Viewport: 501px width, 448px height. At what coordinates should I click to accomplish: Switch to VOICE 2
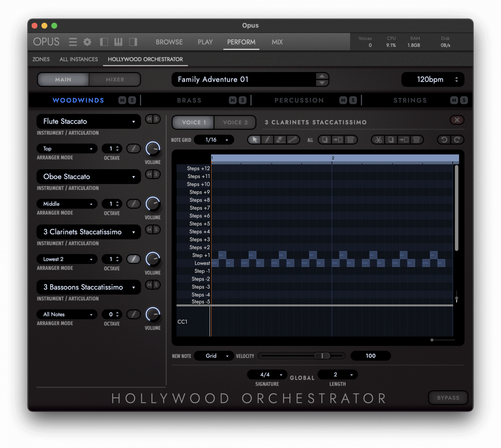click(x=235, y=122)
